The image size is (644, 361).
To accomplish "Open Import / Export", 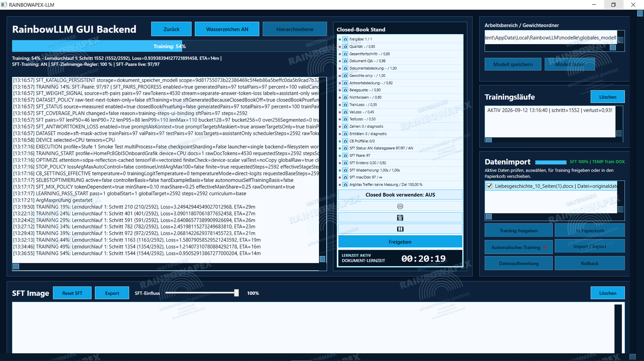I will (x=590, y=246).
